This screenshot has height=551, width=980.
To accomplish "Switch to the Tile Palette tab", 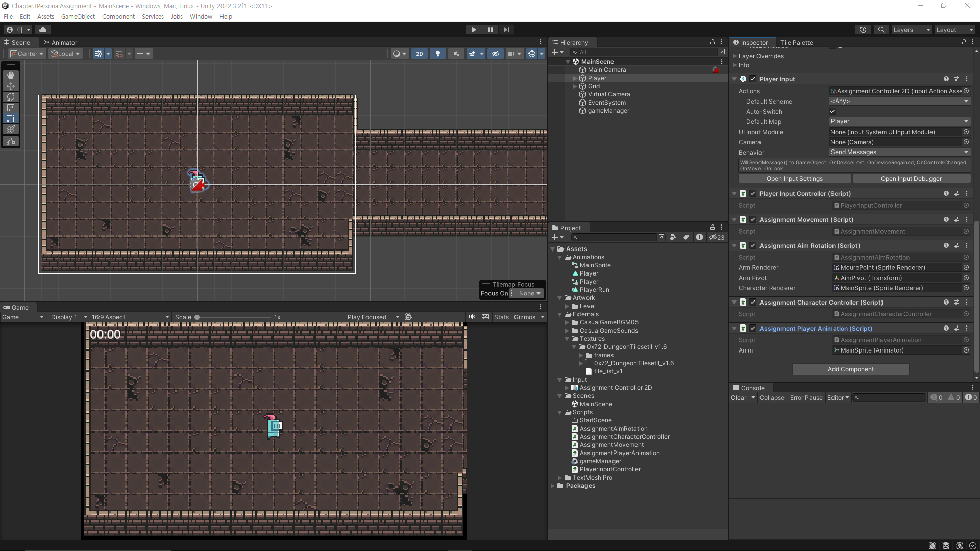I will tap(796, 43).
